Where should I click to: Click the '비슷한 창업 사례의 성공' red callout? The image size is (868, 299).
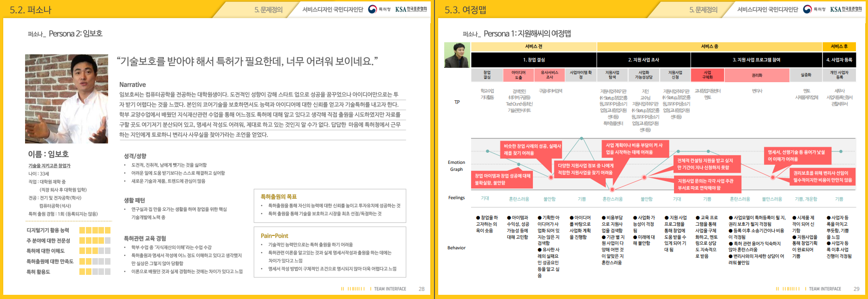tap(532, 149)
